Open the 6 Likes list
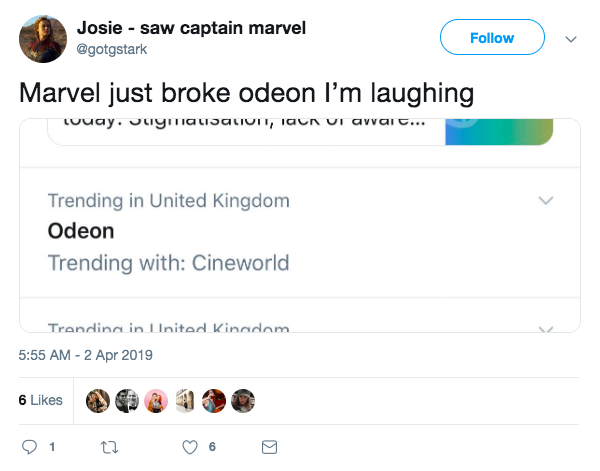600x471 pixels. click(40, 400)
